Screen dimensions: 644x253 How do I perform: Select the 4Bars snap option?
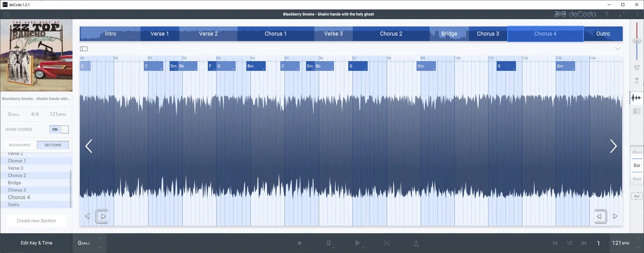(637, 152)
